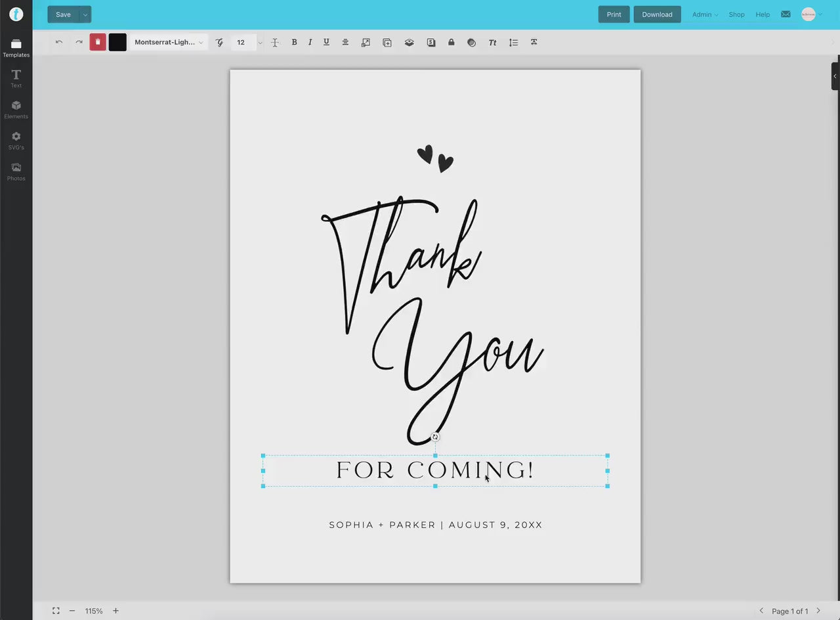Adjust line height spacing
840x620 pixels.
click(x=513, y=42)
